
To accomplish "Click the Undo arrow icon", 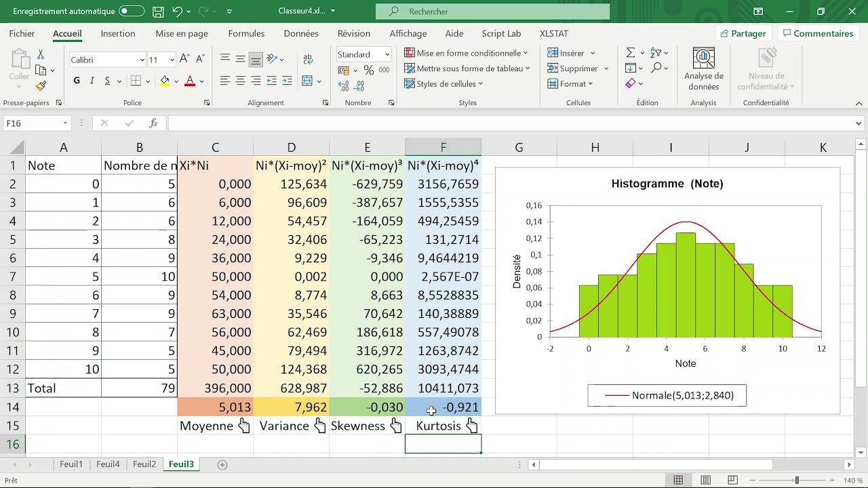I will click(x=178, y=12).
